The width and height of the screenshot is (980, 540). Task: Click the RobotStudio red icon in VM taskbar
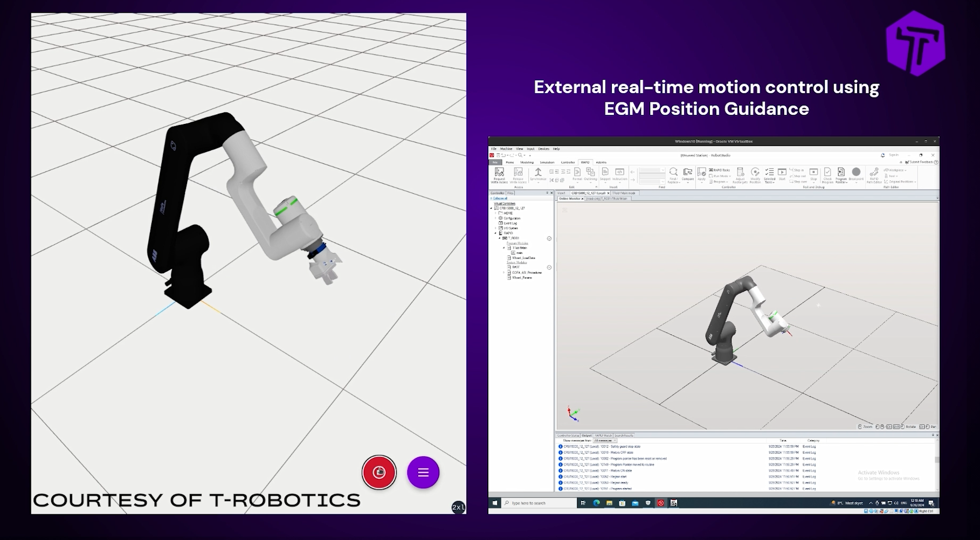[x=661, y=503]
